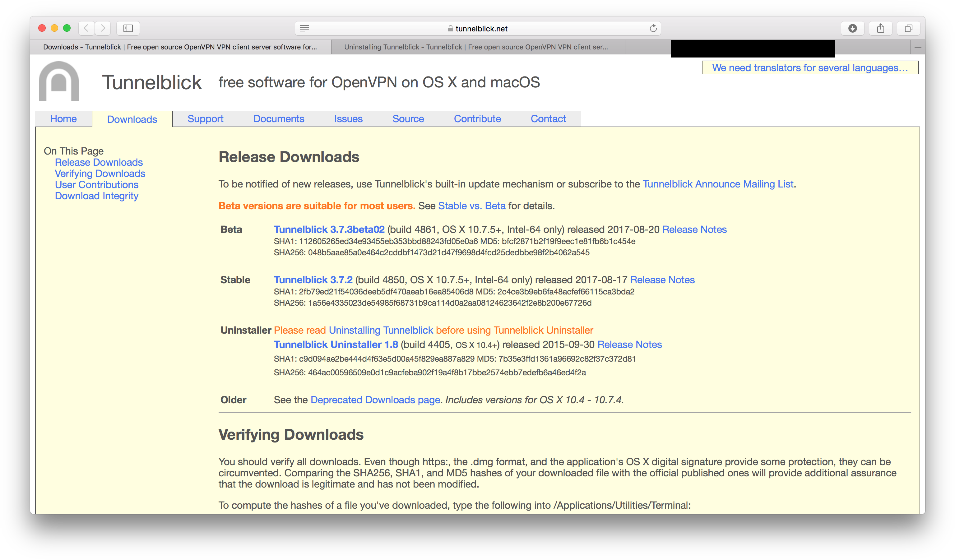Open Release Notes for the beta version
This screenshot has width=955, height=560.
pos(694,229)
